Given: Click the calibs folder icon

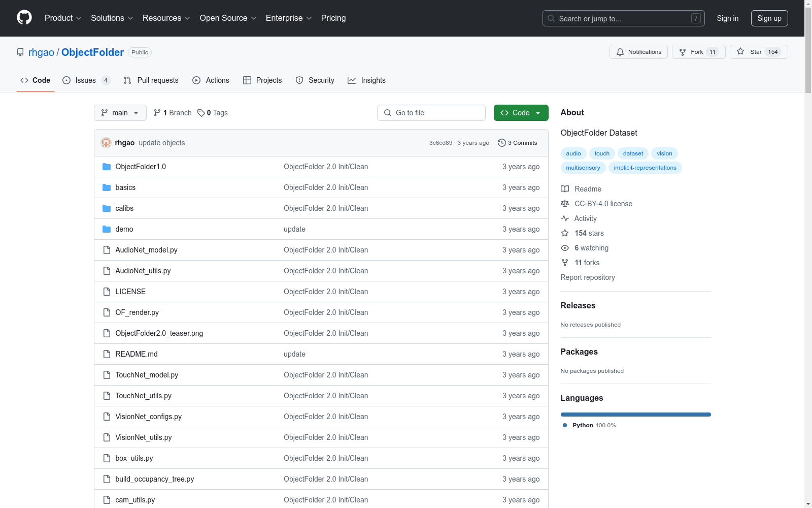Looking at the screenshot, I should [107, 208].
